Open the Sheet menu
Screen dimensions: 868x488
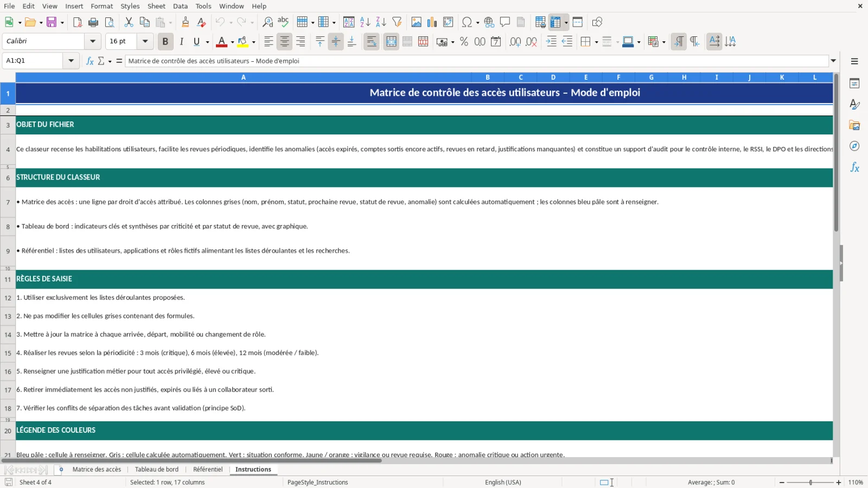(x=156, y=6)
